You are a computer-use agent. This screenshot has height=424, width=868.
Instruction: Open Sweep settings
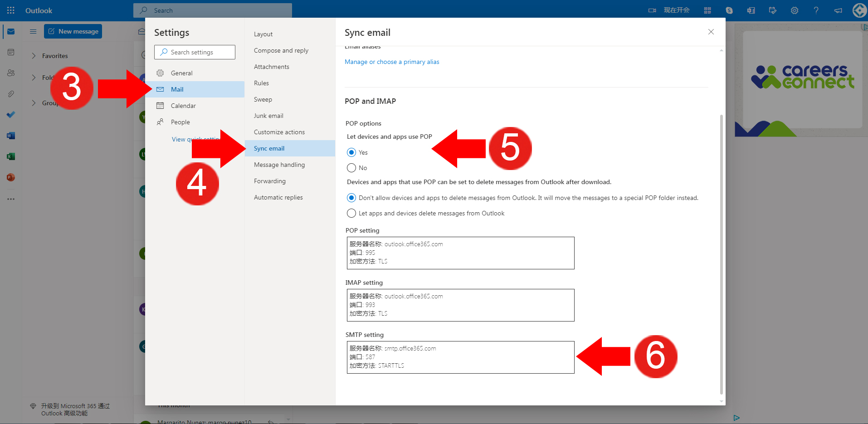pyautogui.click(x=290, y=99)
